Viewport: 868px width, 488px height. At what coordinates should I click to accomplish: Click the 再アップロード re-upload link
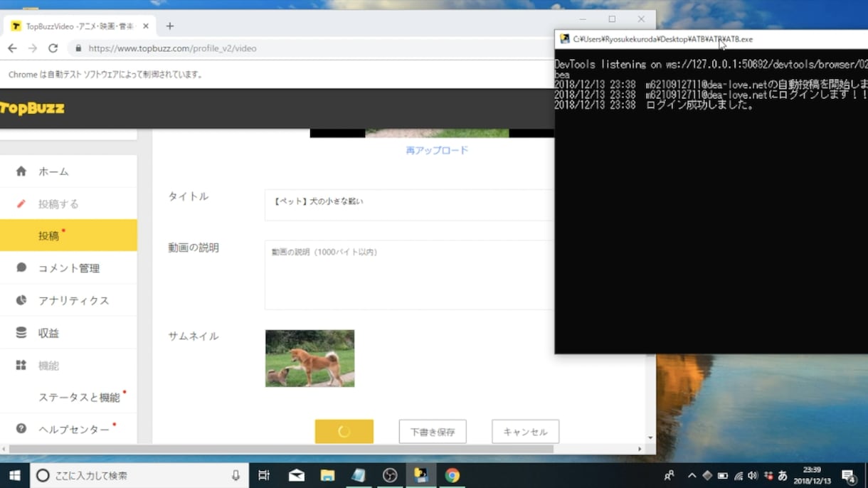tap(437, 150)
